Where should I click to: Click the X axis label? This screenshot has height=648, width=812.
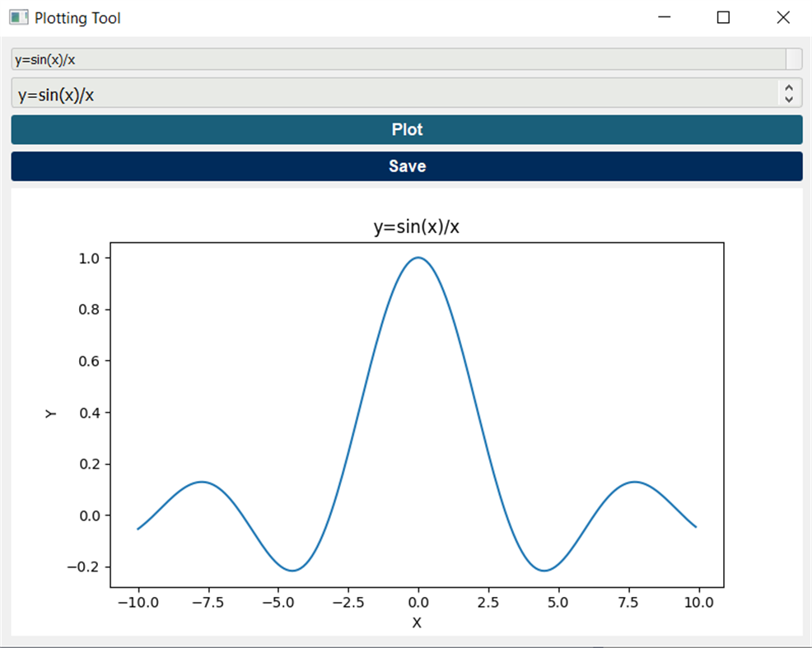click(416, 623)
